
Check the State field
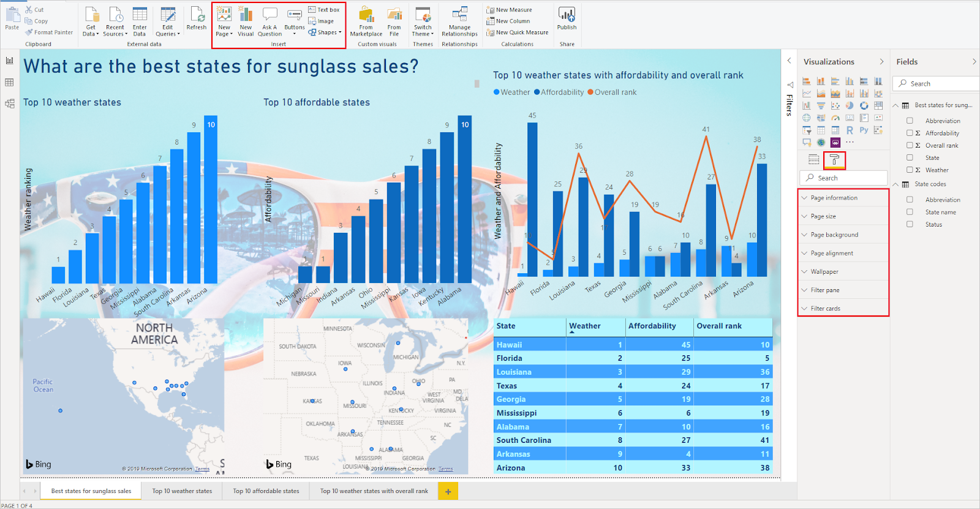click(x=910, y=157)
